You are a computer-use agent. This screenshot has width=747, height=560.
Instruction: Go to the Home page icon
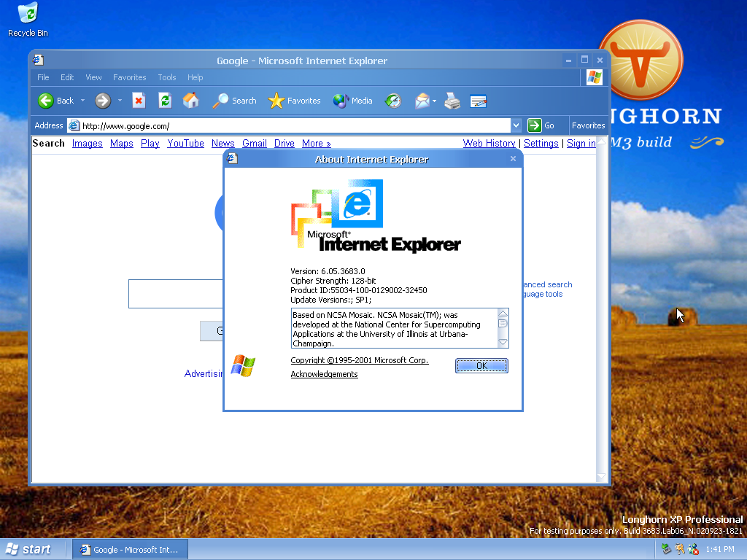tap(191, 101)
